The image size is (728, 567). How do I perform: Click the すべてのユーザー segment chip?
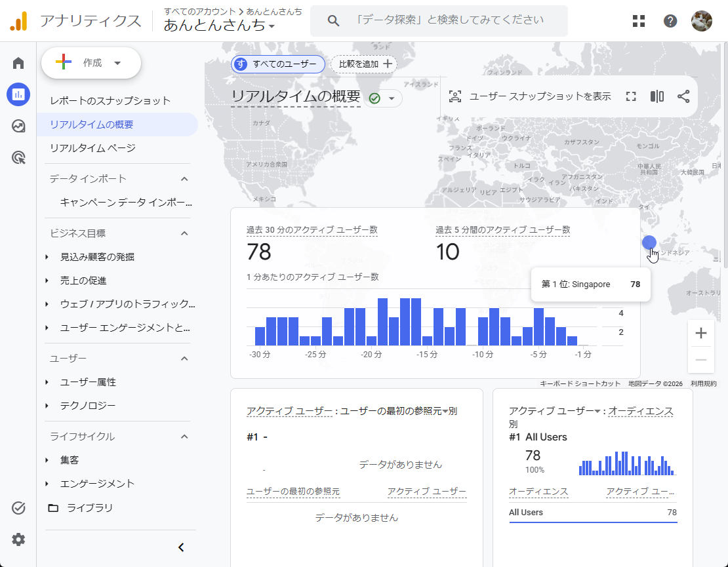[x=277, y=64]
